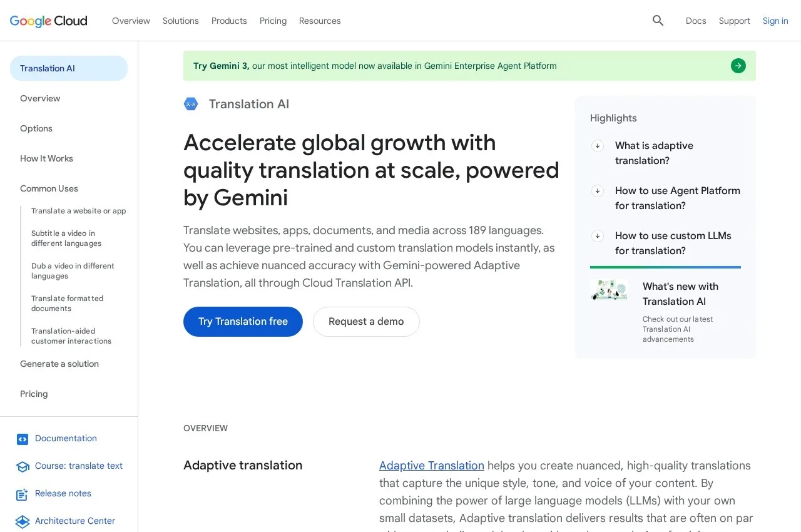Viewport: 801px width, 532px height.
Task: Open the Documentation link
Action: click(x=66, y=438)
